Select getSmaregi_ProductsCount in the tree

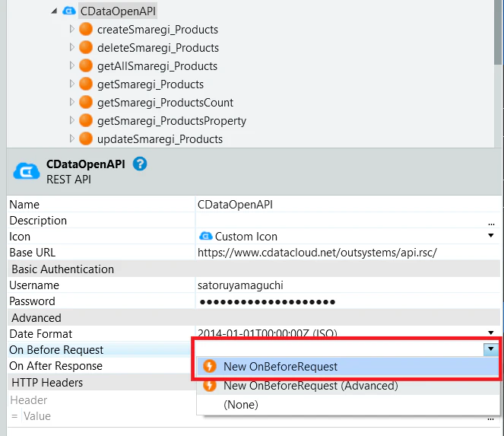point(165,103)
